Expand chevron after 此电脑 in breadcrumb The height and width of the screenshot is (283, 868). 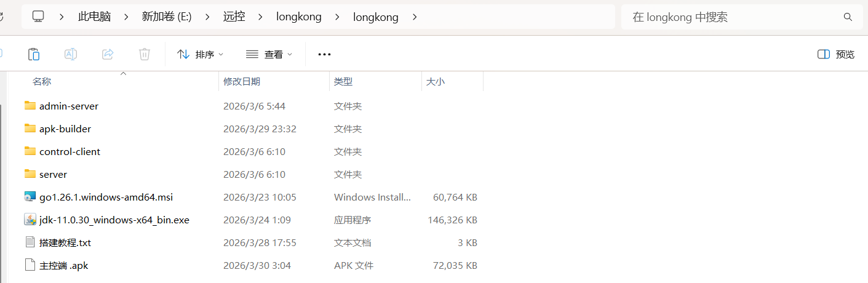(x=127, y=17)
